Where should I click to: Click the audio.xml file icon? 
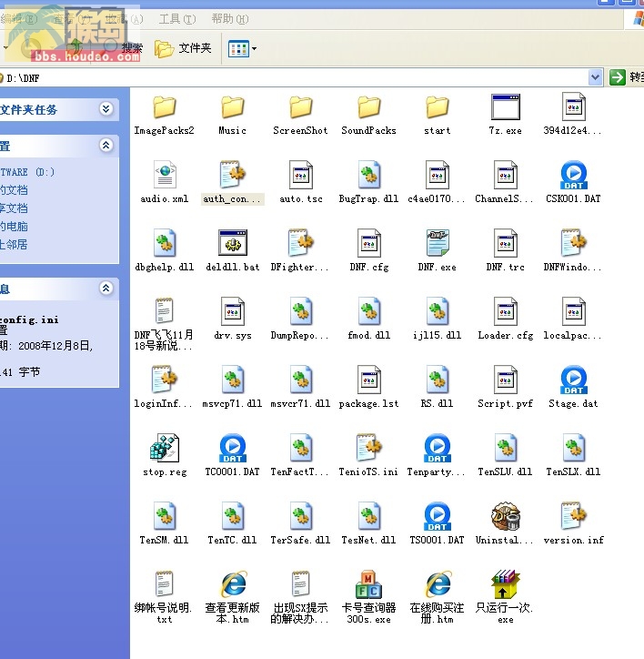[x=165, y=175]
